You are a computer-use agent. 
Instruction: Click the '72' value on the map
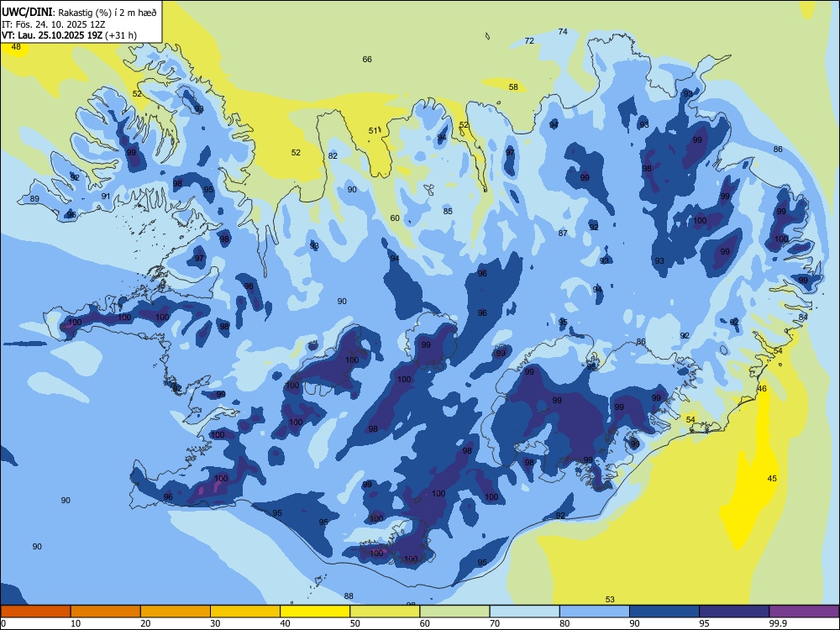[x=529, y=40]
